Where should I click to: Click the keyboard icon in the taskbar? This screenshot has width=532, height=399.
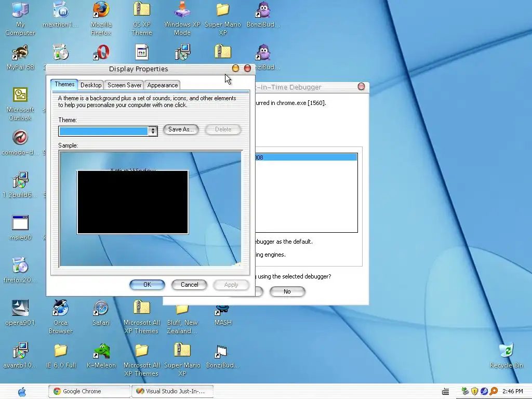[x=445, y=392]
